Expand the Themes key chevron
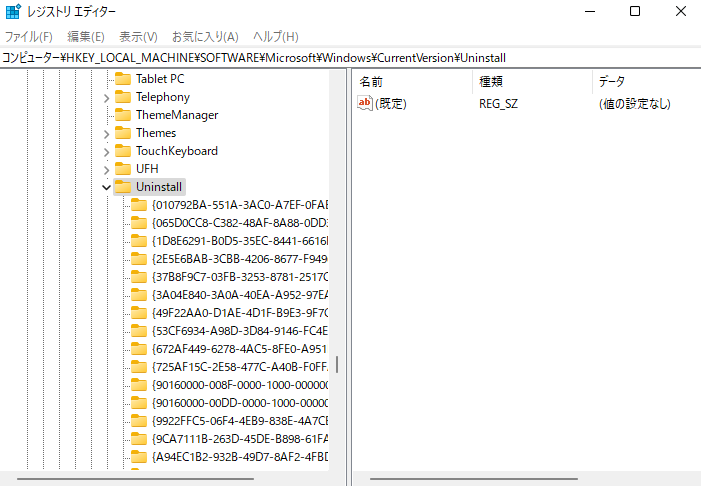 pyautogui.click(x=106, y=134)
